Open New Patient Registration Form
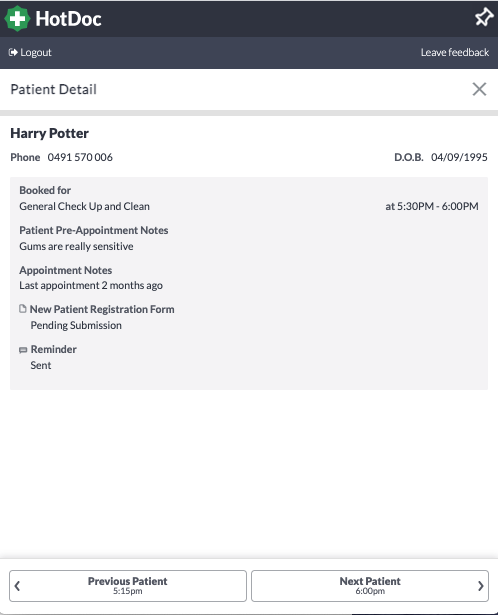The width and height of the screenshot is (498, 615). click(102, 309)
